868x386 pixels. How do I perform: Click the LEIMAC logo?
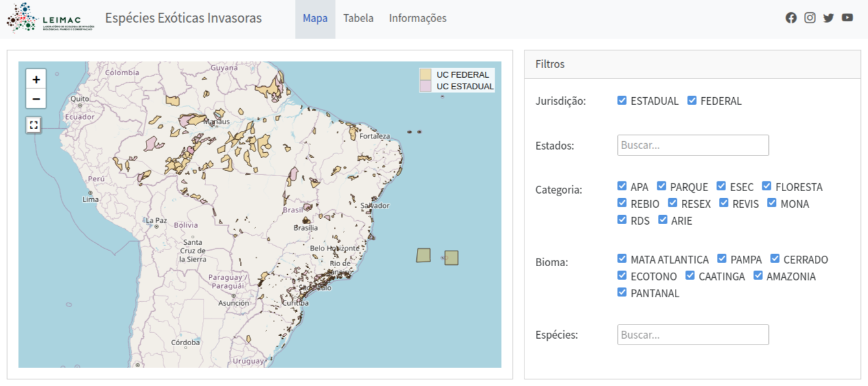[51, 18]
